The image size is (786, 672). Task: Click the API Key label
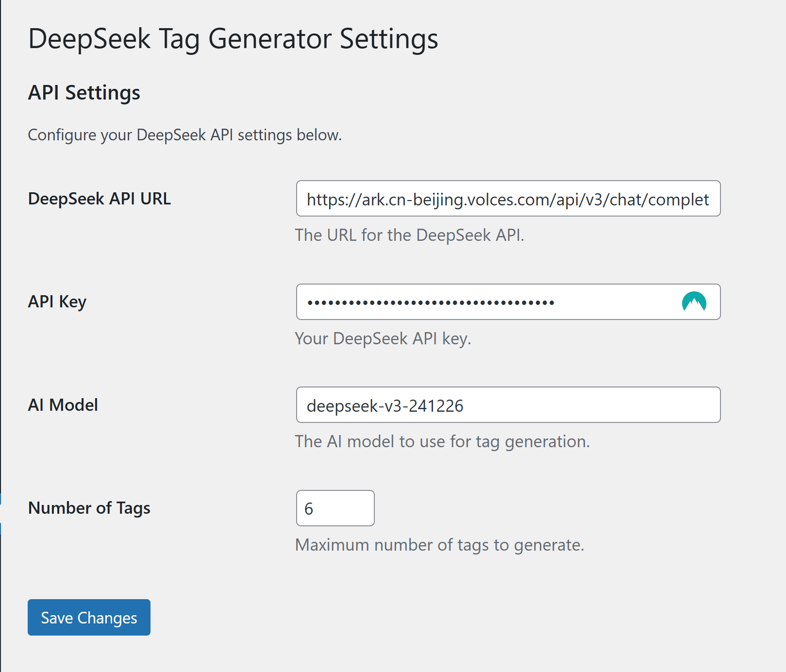pos(57,302)
